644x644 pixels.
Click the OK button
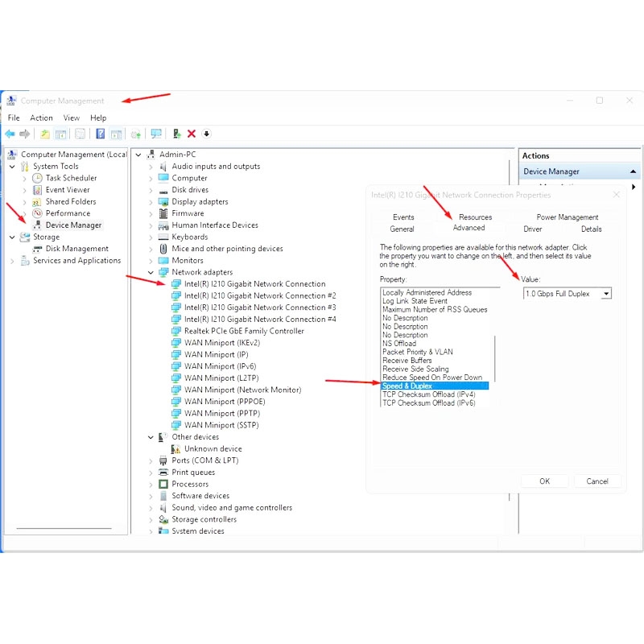545,481
